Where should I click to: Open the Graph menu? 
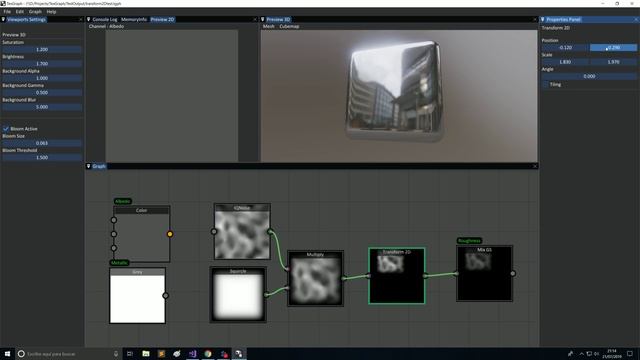tap(35, 12)
